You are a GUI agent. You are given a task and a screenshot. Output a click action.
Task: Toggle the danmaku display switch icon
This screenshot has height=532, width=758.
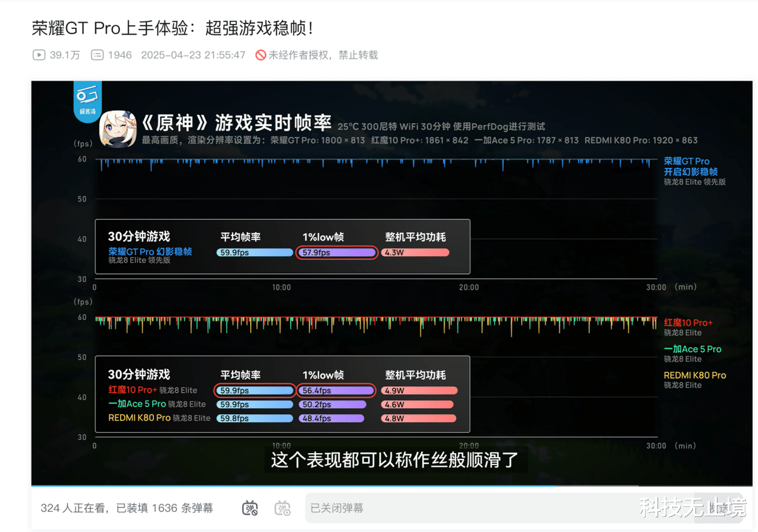[251, 508]
